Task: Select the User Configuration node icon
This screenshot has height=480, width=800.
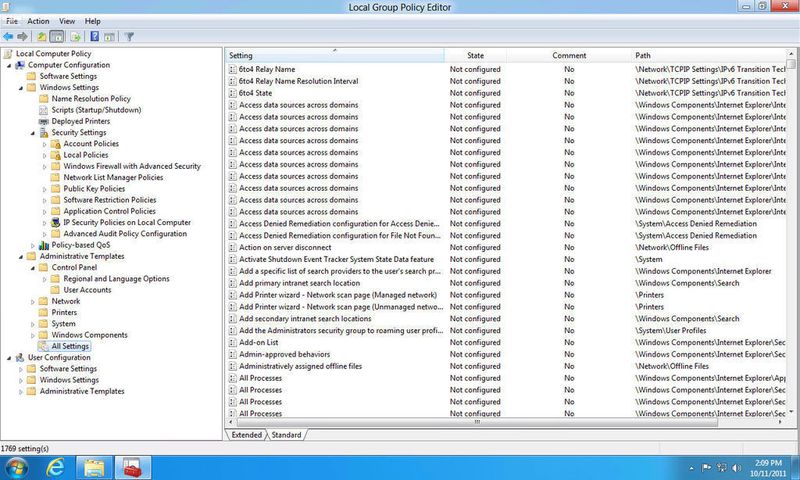Action: (20, 358)
